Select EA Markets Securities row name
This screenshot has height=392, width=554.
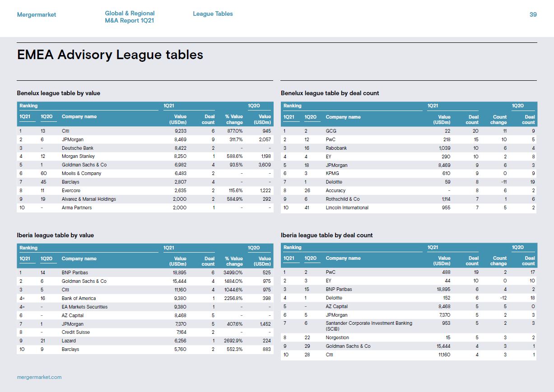coord(85,307)
